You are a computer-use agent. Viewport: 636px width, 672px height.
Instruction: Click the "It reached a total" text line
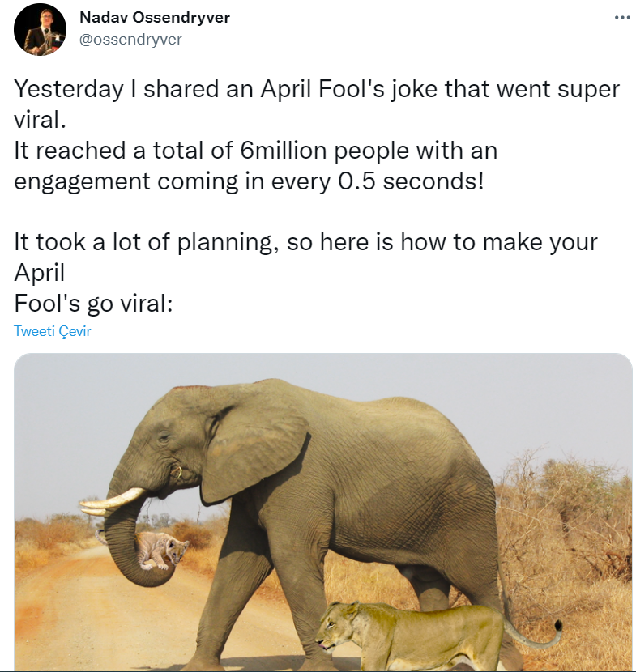255,150
